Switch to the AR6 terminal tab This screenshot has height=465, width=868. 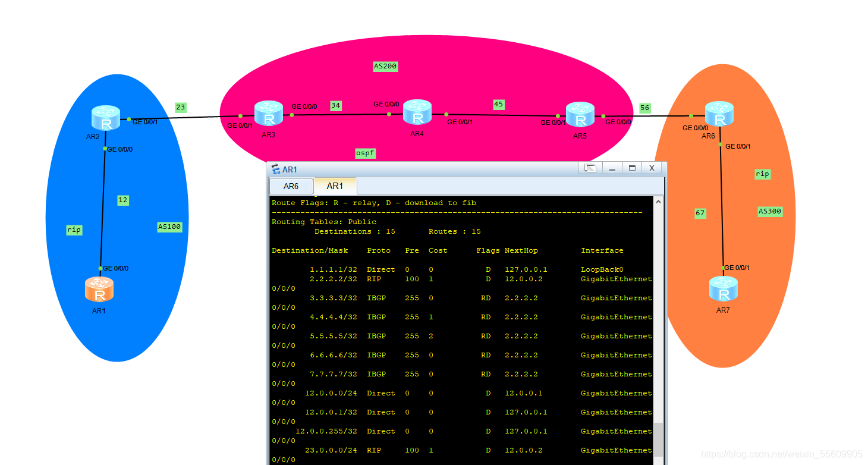point(291,186)
